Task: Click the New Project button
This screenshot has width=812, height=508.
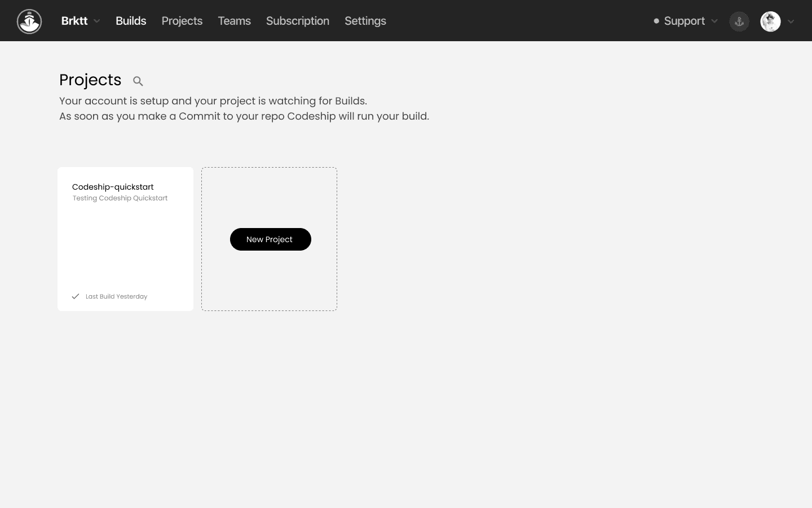Action: tap(271, 239)
